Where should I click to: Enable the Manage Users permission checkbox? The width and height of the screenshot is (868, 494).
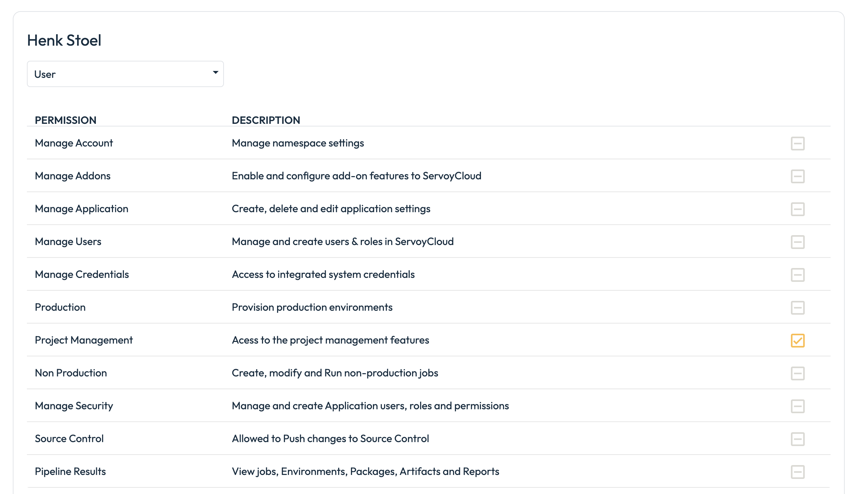(x=797, y=242)
